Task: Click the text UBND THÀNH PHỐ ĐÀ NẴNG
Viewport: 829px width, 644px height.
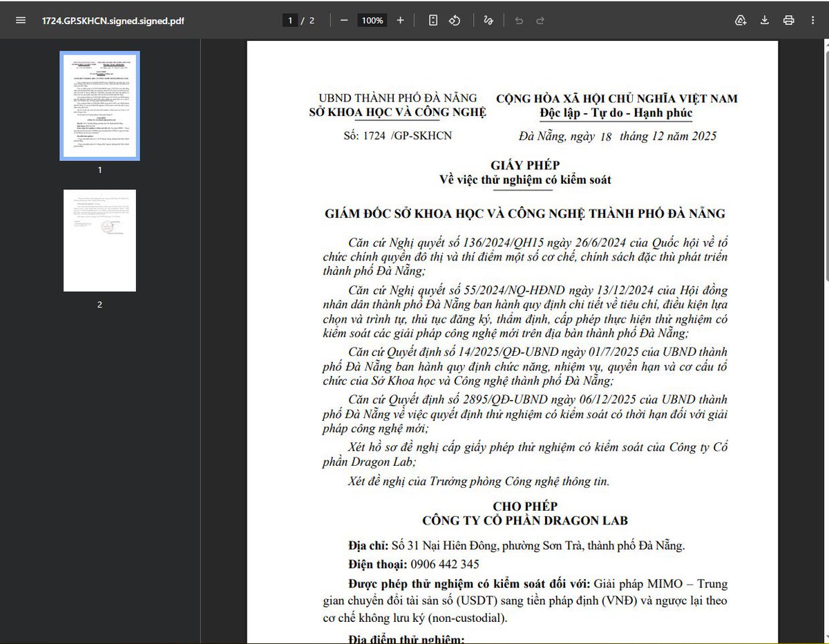Action: point(397,98)
